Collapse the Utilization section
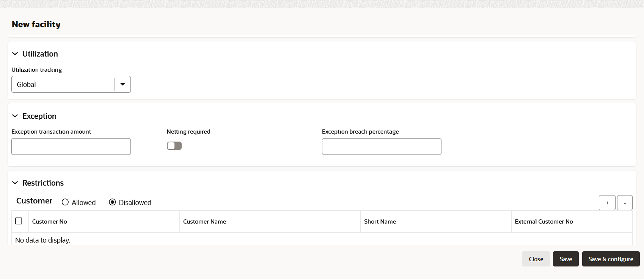The height and width of the screenshot is (279, 644). click(x=15, y=54)
